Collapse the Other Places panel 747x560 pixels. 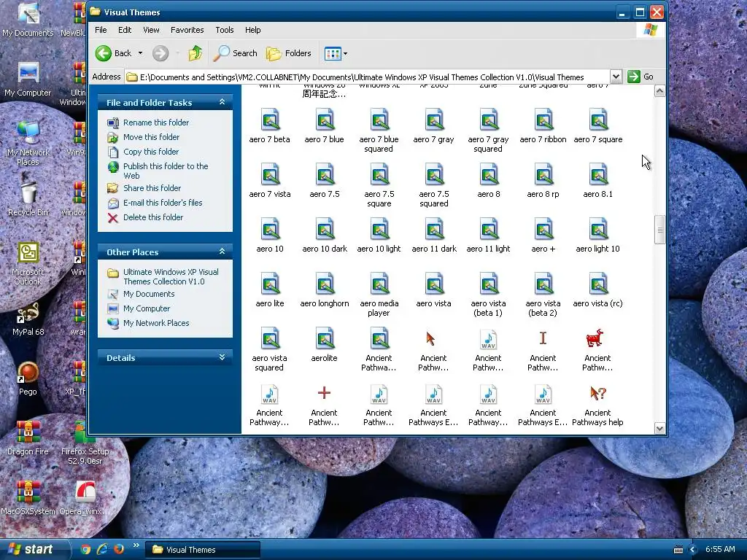(222, 252)
